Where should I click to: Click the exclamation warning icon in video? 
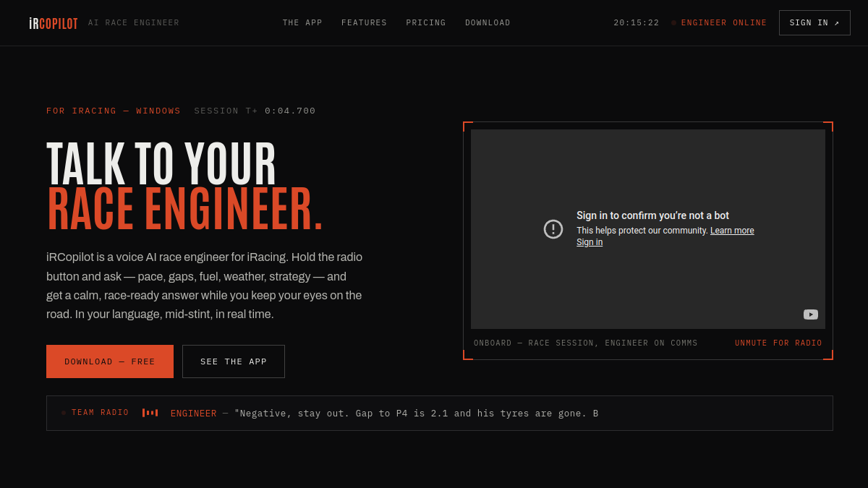pos(553,229)
